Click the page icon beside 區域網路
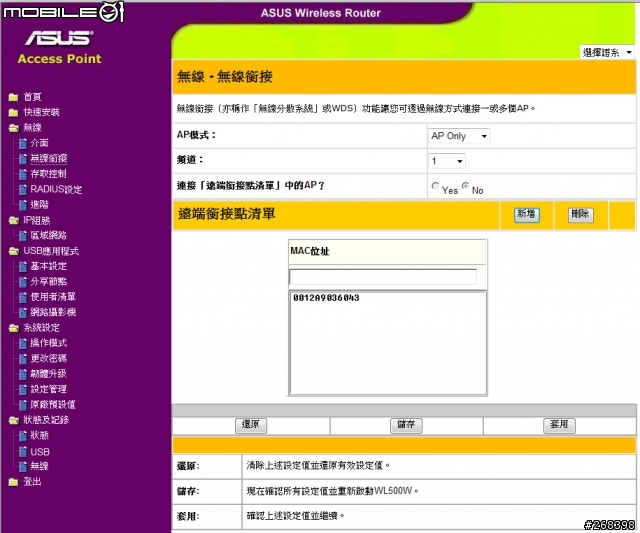640x533 pixels. (23, 235)
